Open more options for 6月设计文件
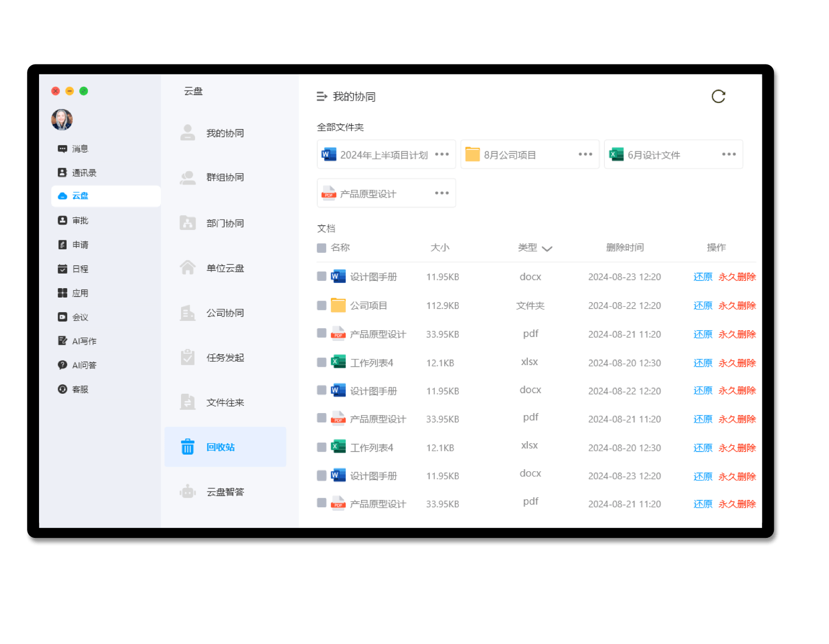829x644 pixels. pyautogui.click(x=729, y=154)
